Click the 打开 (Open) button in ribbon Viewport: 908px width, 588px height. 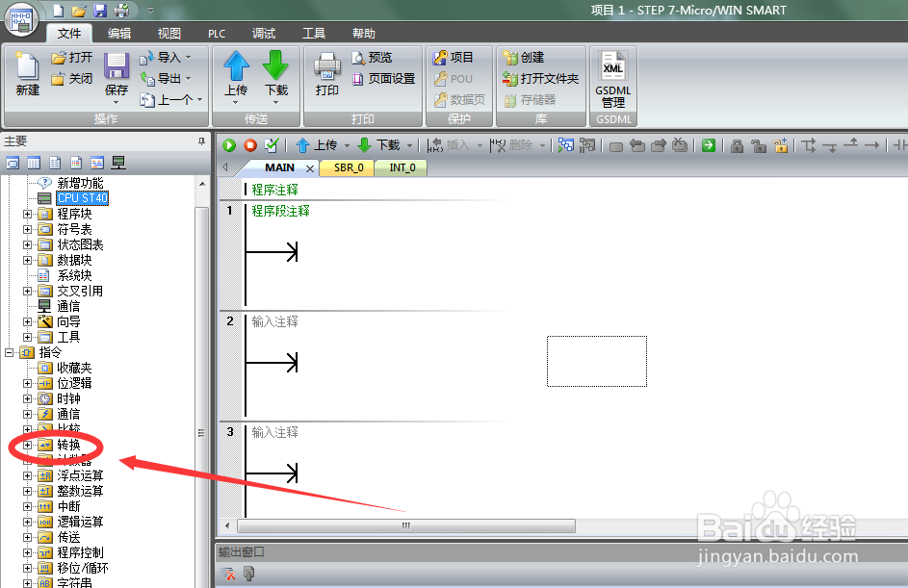pos(72,58)
